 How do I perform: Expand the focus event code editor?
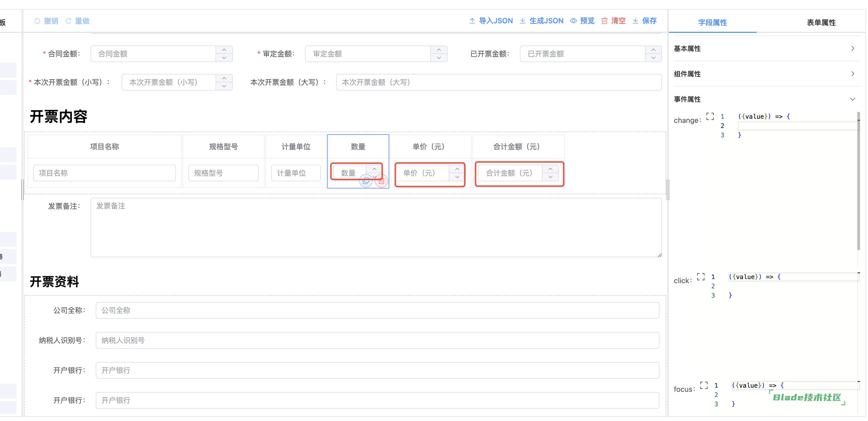point(704,385)
